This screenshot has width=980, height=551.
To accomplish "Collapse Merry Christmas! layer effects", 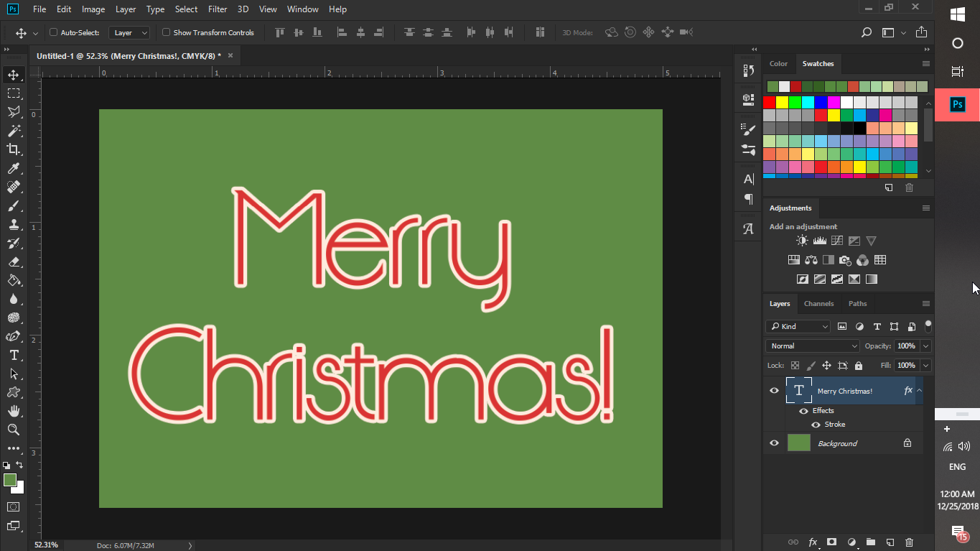I will tap(919, 391).
